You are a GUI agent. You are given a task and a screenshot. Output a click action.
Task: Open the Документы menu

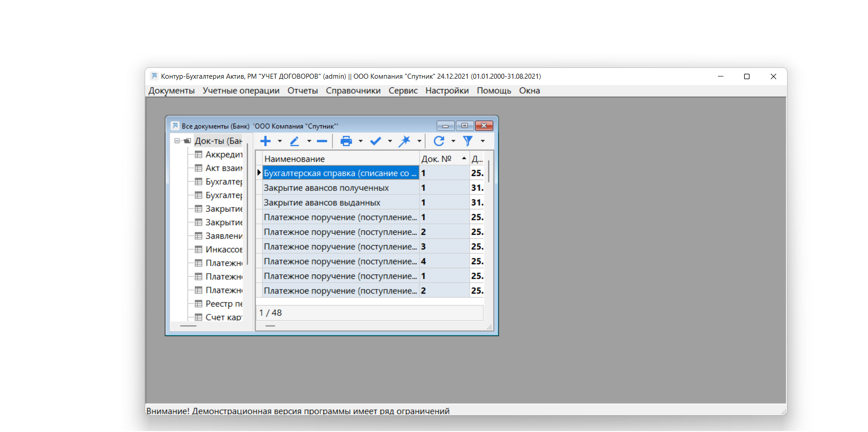point(171,90)
